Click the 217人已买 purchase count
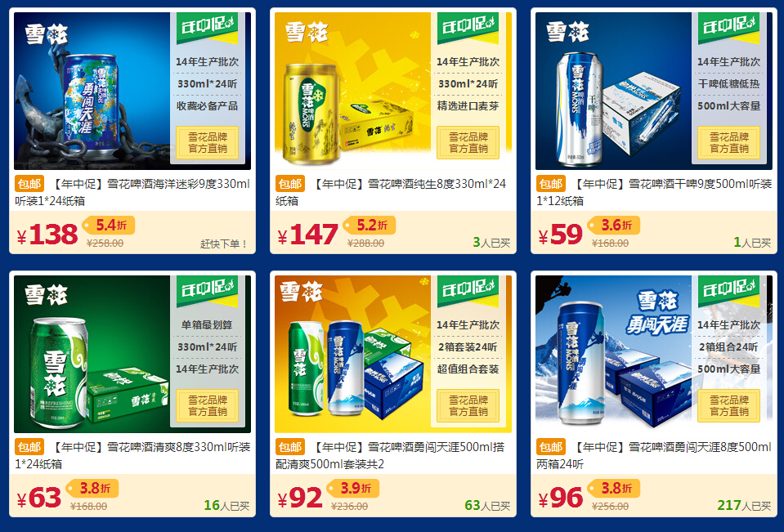 click(744, 506)
